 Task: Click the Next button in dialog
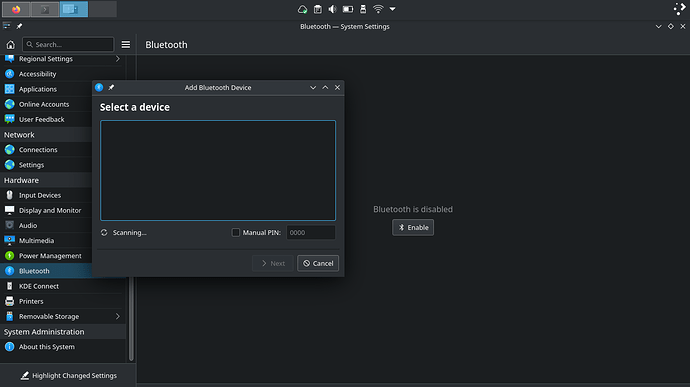(x=273, y=263)
